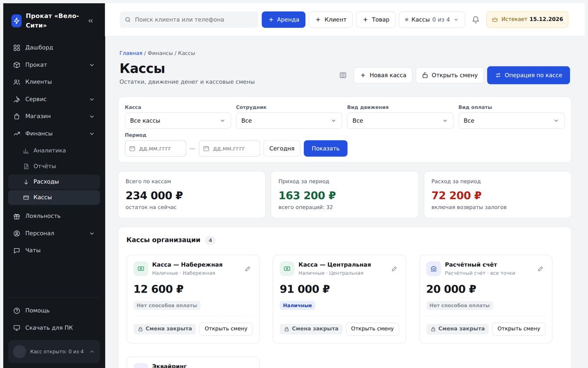588x368 pixels.
Task: Click the Клиент add button
Action: pos(331,20)
